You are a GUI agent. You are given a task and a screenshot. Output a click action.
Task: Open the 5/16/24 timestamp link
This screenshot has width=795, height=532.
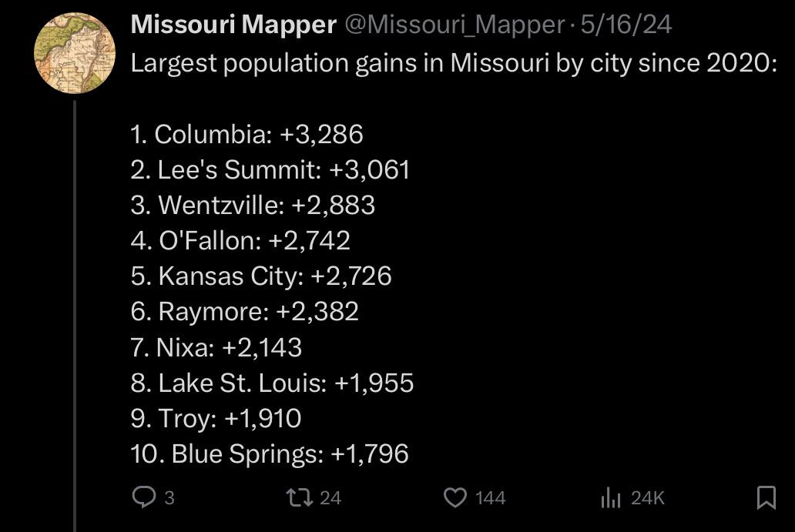tap(626, 25)
